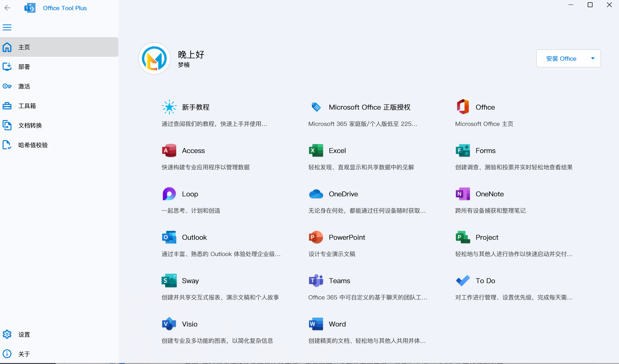Click the 晚上好 greeting text

coord(191,54)
